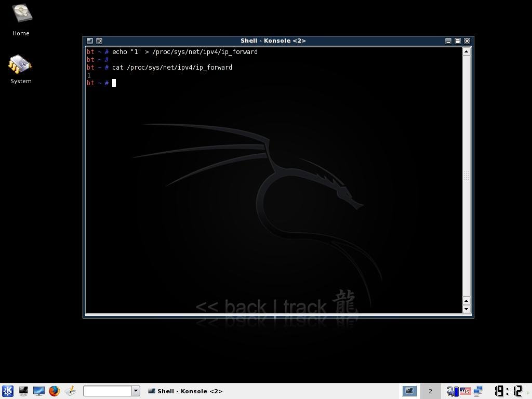Click the blue monitor icon in the panel
This screenshot has height=399, width=532.
39,391
